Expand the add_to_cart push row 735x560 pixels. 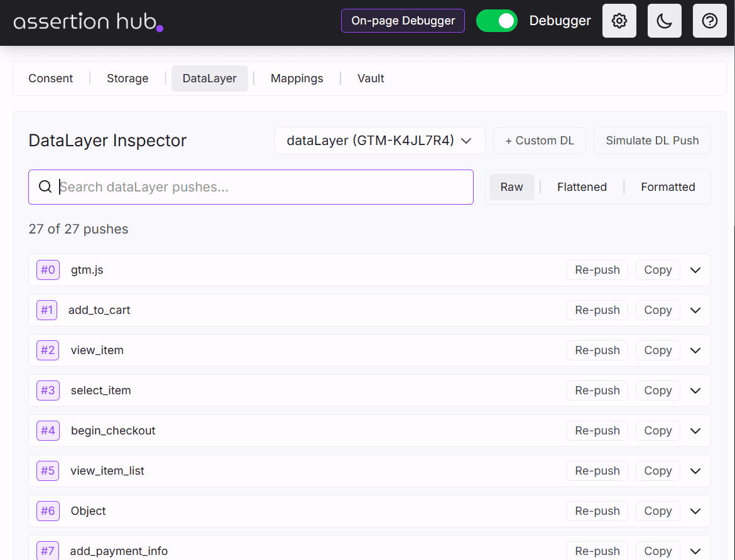pos(695,310)
